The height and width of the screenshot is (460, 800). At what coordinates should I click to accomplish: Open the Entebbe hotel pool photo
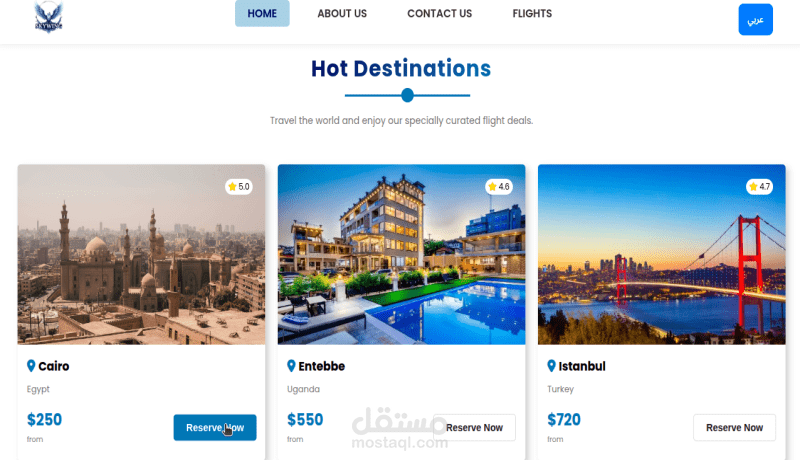click(x=402, y=254)
